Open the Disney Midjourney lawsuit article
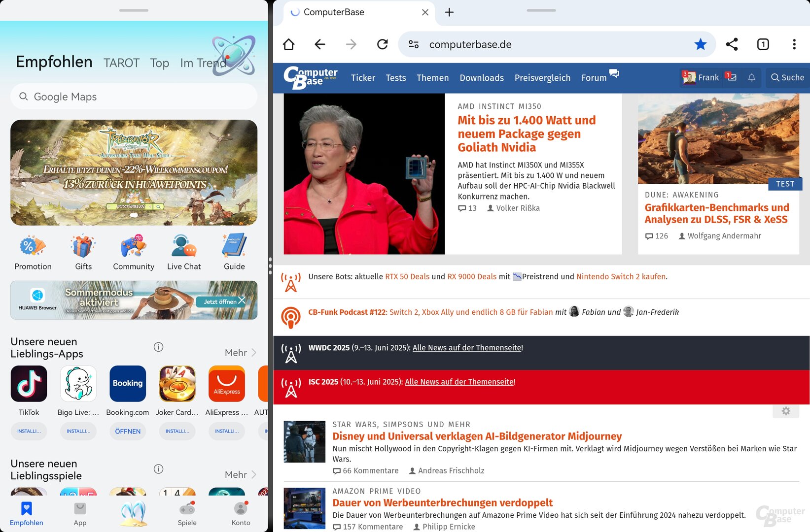This screenshot has height=532, width=810. tap(477, 436)
